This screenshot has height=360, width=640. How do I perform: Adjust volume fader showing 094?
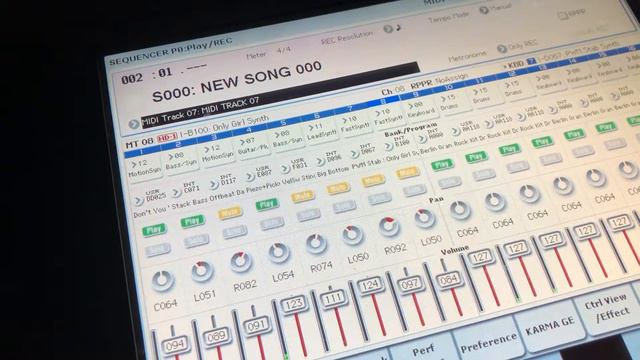pos(175,345)
